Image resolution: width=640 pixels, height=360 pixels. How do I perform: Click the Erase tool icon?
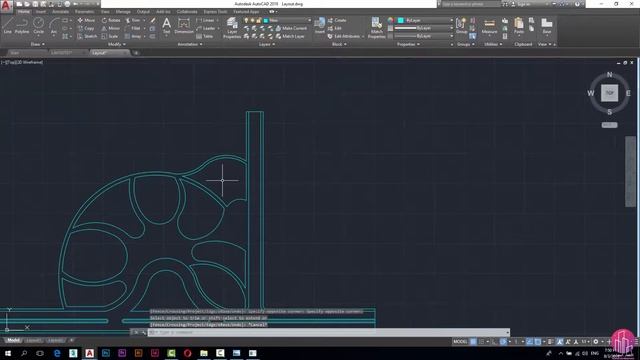click(x=153, y=20)
